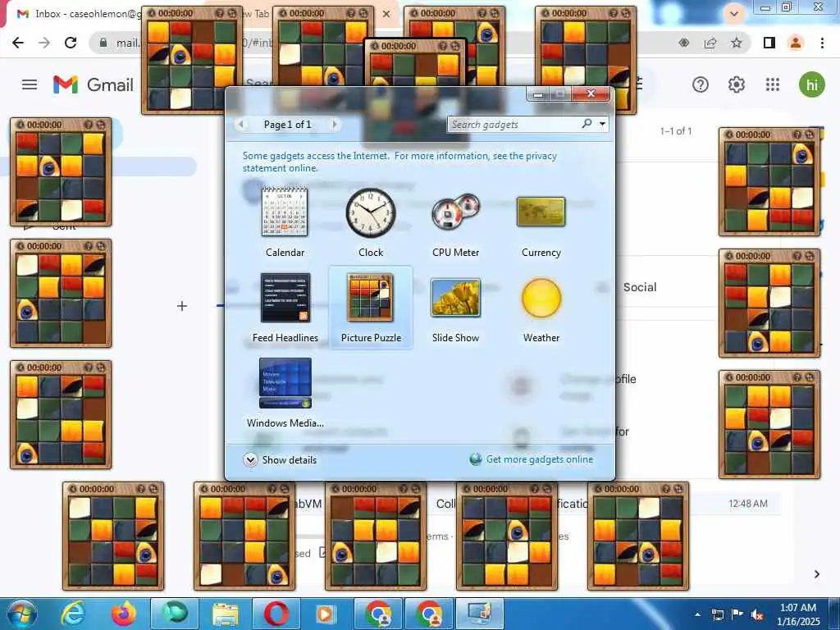This screenshot has width=840, height=630.
Task: Click the 1–1 of 1 message count
Action: click(x=676, y=130)
